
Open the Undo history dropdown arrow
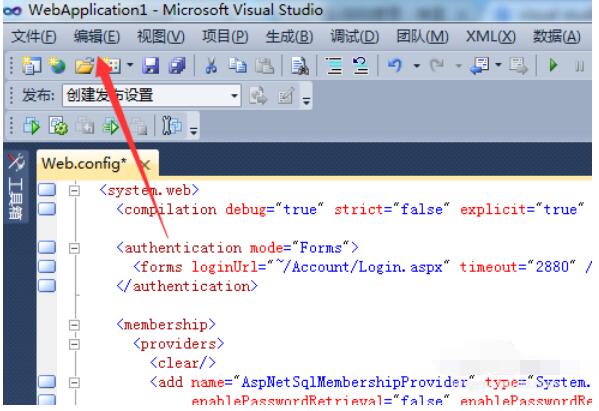pos(417,66)
